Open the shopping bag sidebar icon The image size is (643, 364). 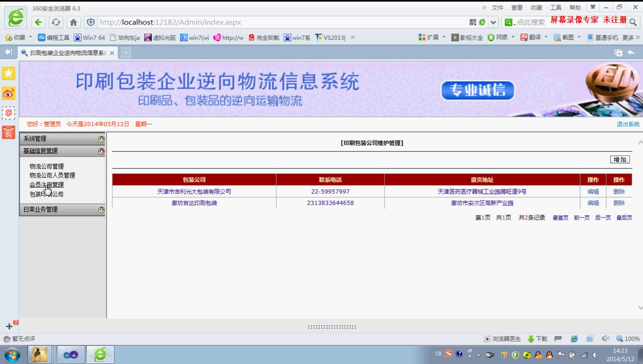point(8,132)
